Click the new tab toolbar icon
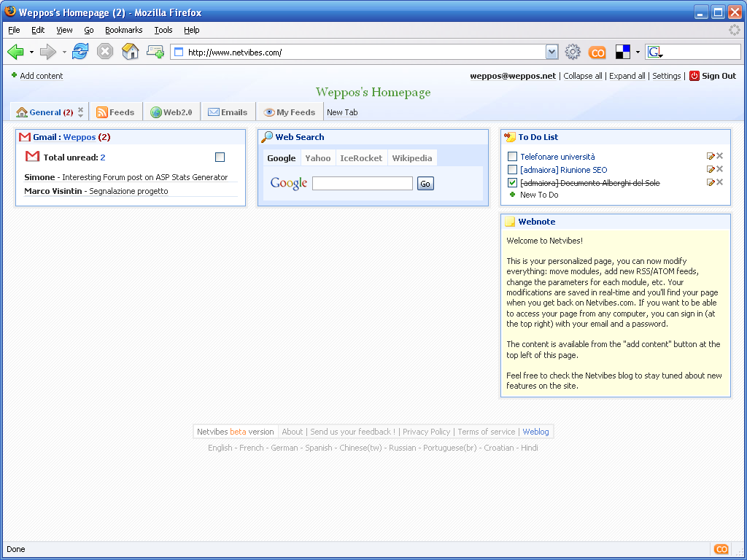Screen dimensions: 747x560 (x=155, y=52)
